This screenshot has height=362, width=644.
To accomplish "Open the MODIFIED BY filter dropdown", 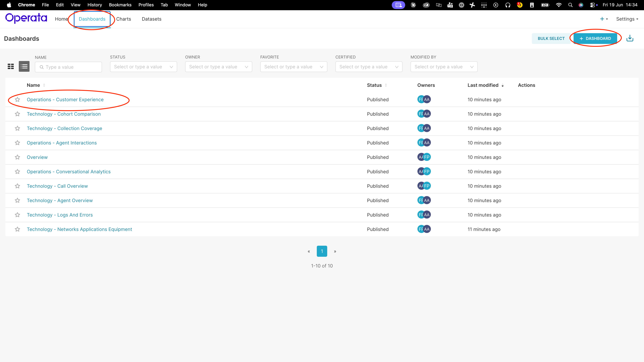I will click(x=444, y=67).
